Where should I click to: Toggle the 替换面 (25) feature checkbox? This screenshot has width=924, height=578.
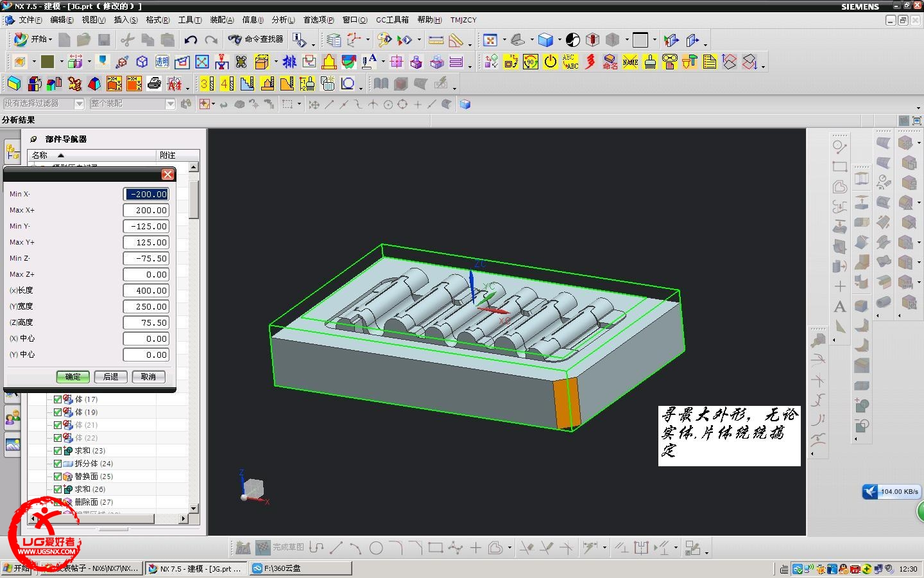[58, 477]
